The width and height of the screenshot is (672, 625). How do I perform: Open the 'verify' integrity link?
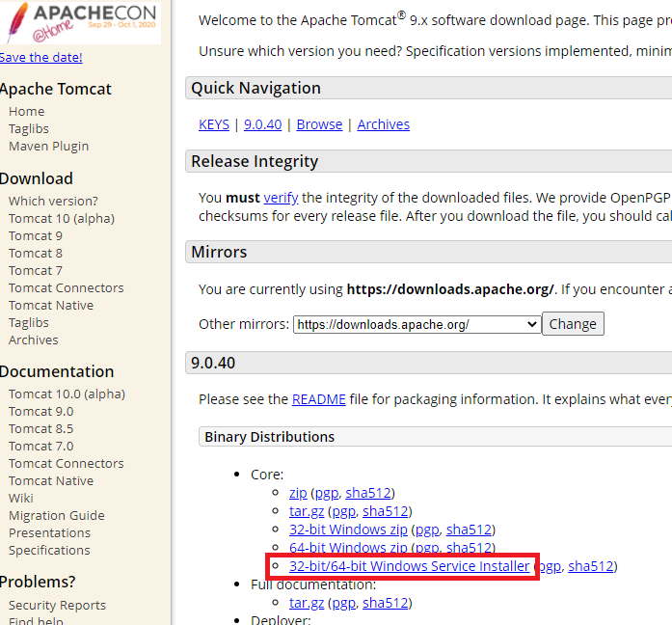click(x=281, y=198)
